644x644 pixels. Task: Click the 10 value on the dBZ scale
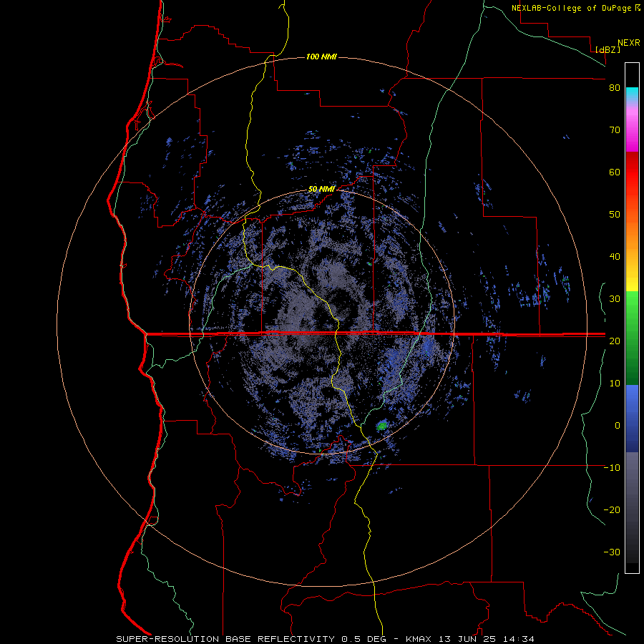point(615,384)
